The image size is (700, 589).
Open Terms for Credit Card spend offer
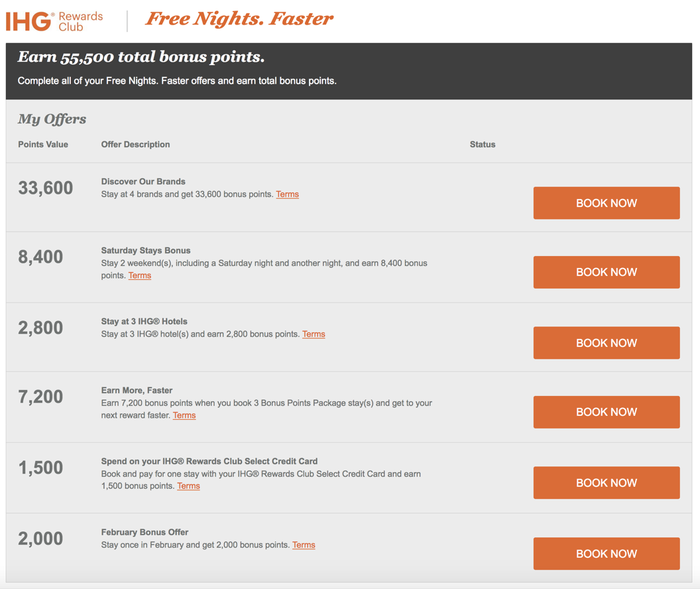click(188, 486)
